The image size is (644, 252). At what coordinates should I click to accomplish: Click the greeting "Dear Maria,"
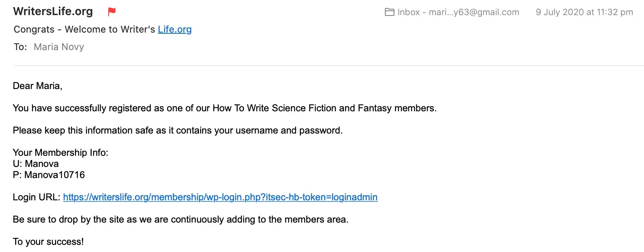click(37, 86)
